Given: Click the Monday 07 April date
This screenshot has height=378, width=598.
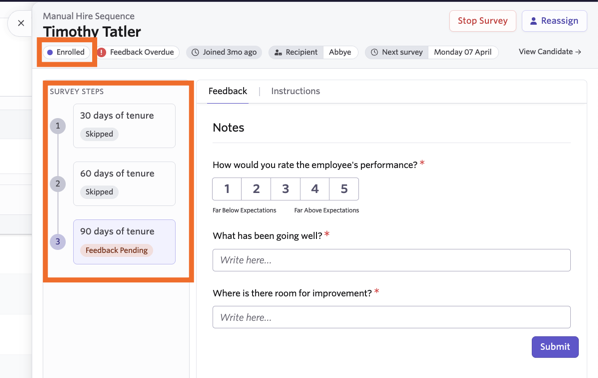Looking at the screenshot, I should [x=463, y=52].
